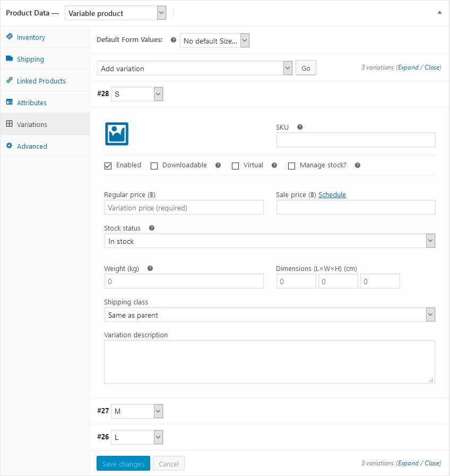
Task: Click the Cancel button
Action: coord(169,464)
